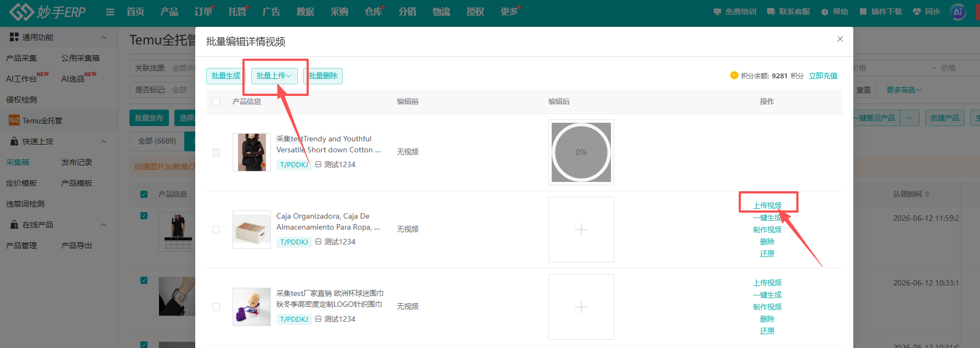Click 制作视频 for Caja Organizadora

[x=767, y=230]
